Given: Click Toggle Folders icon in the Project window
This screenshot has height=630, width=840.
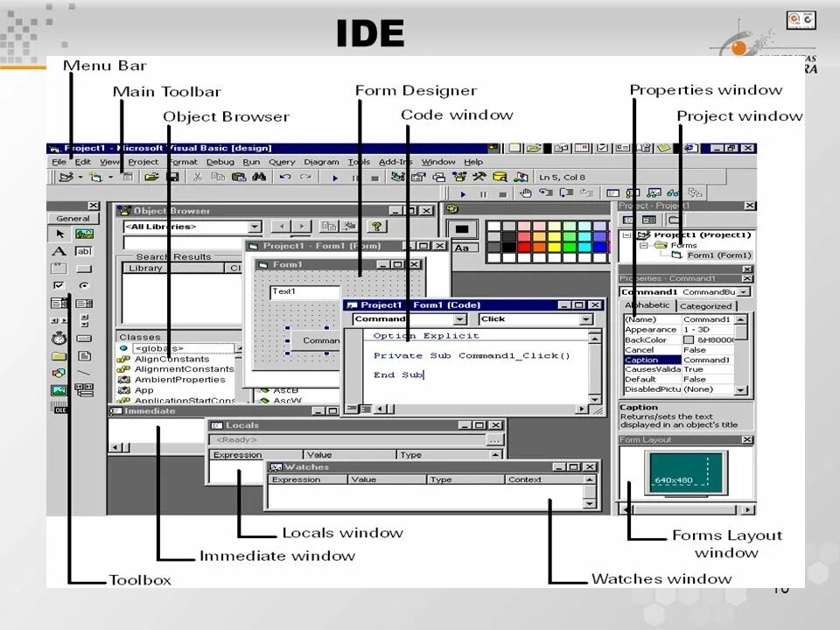Looking at the screenshot, I should click(x=674, y=220).
